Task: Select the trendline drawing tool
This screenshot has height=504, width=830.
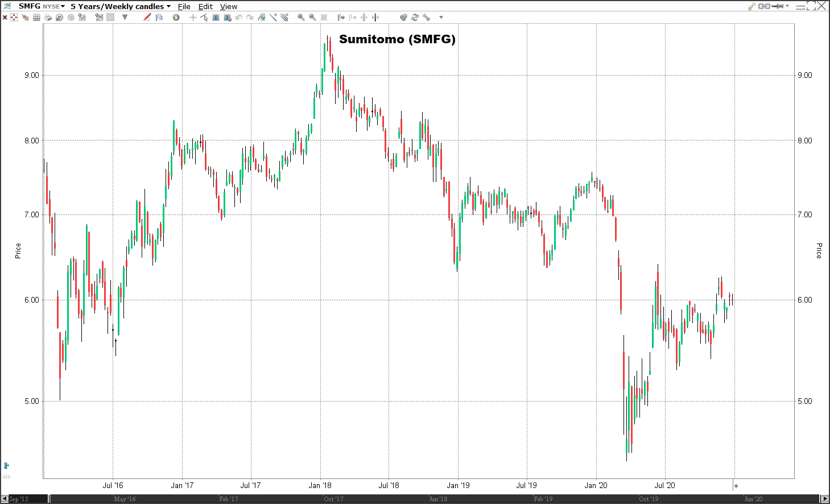Action: click(273, 17)
